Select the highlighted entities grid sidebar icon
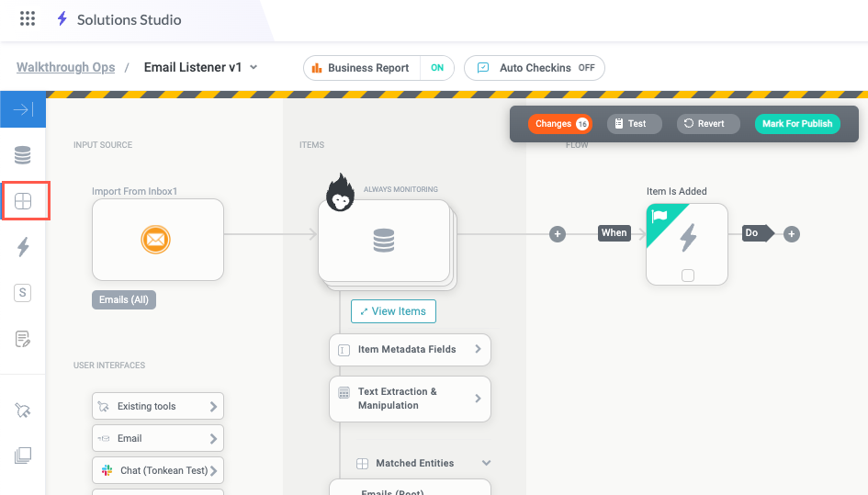This screenshot has height=495, width=868. point(24,201)
